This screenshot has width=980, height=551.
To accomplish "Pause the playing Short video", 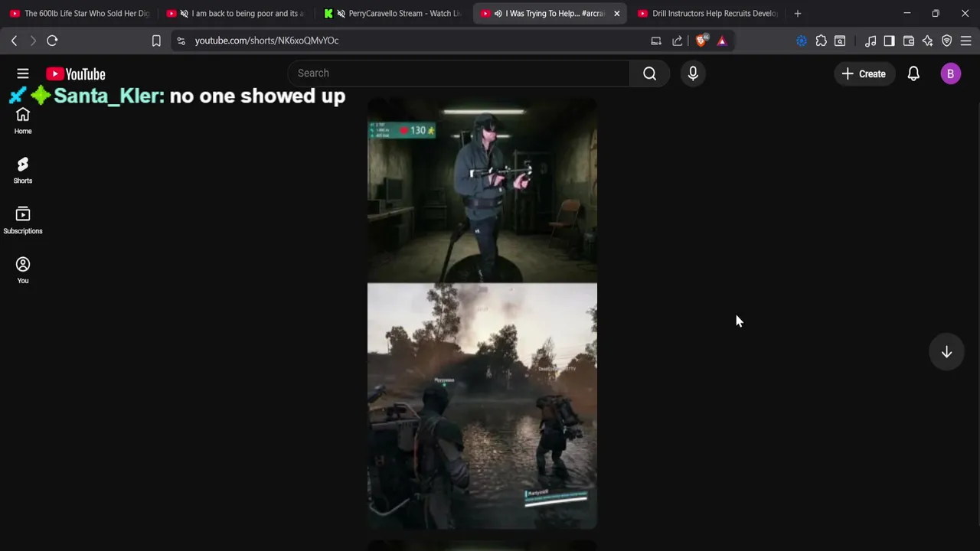I will point(482,314).
